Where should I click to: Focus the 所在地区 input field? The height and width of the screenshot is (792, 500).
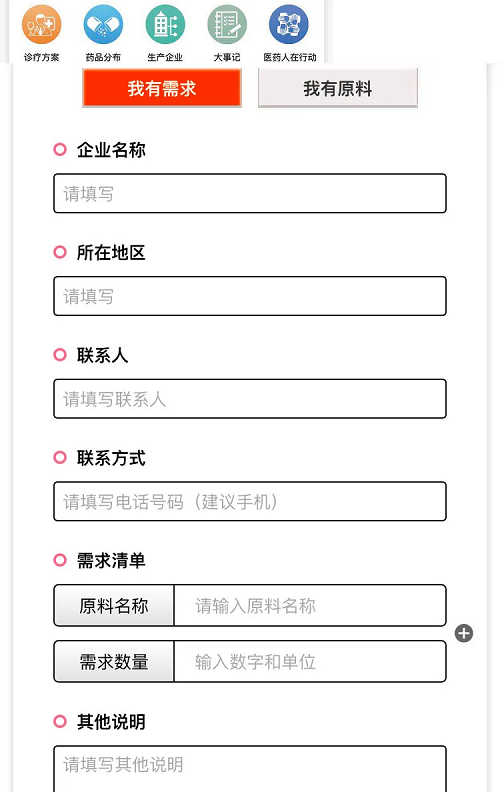(x=250, y=296)
